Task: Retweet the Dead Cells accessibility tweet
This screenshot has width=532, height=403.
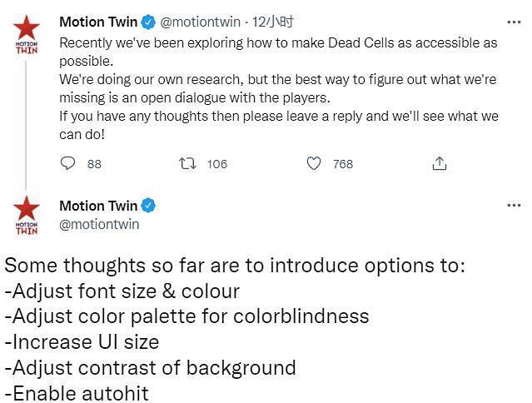Action: click(189, 164)
